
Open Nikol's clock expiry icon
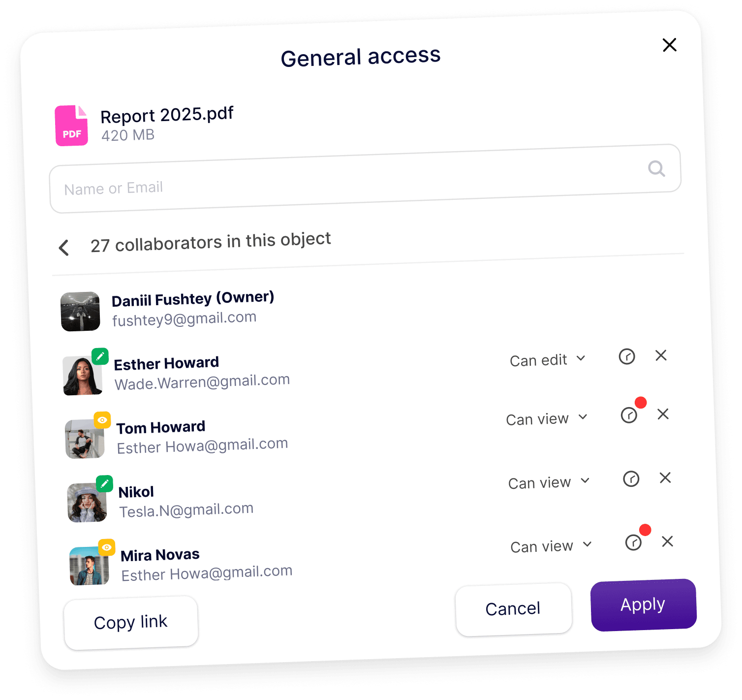click(631, 478)
